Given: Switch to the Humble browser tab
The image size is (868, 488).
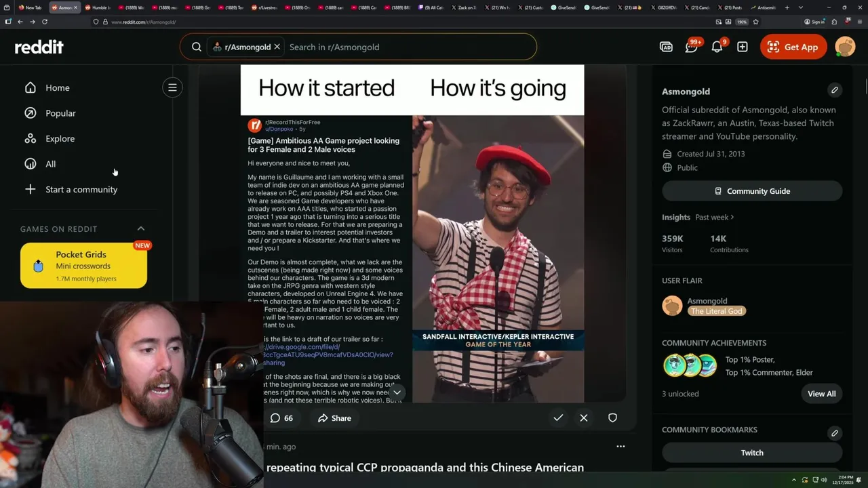Looking at the screenshot, I should tap(98, 7).
